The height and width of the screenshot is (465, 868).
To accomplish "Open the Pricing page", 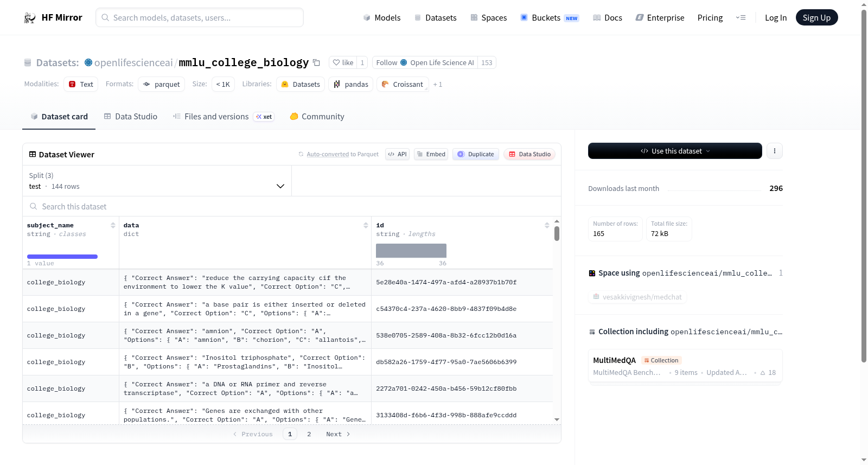I will pos(710,18).
